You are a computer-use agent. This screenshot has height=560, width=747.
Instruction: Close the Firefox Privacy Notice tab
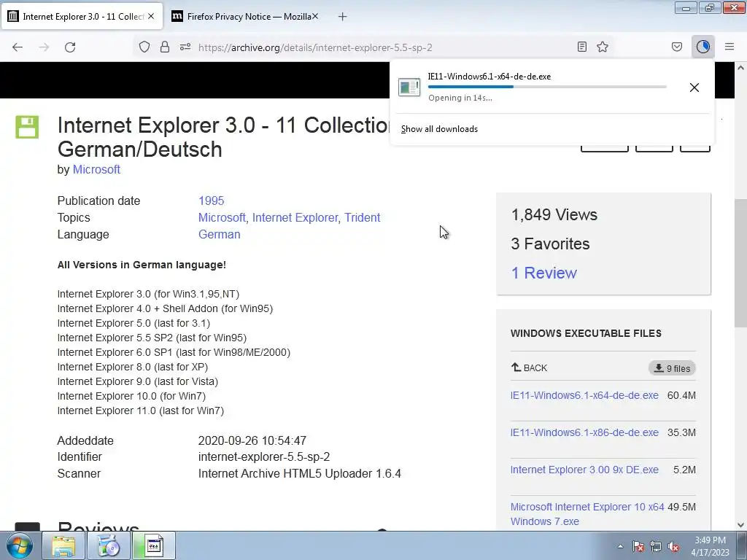pos(315,16)
